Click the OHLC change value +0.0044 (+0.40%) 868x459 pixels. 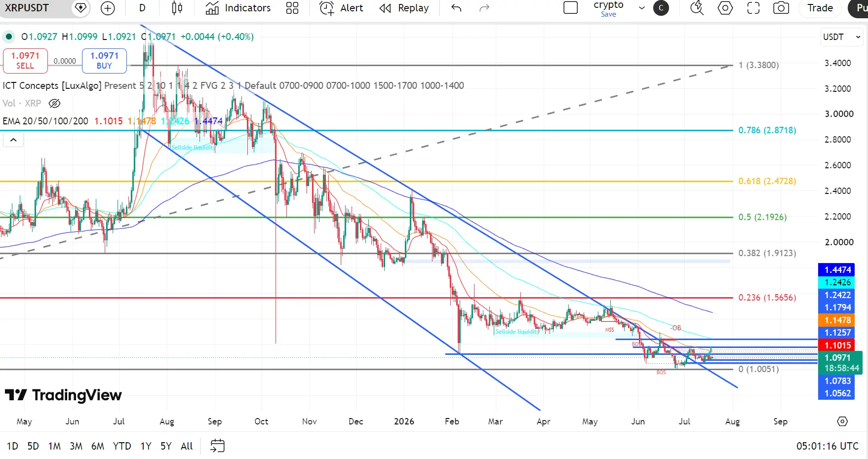point(217,37)
